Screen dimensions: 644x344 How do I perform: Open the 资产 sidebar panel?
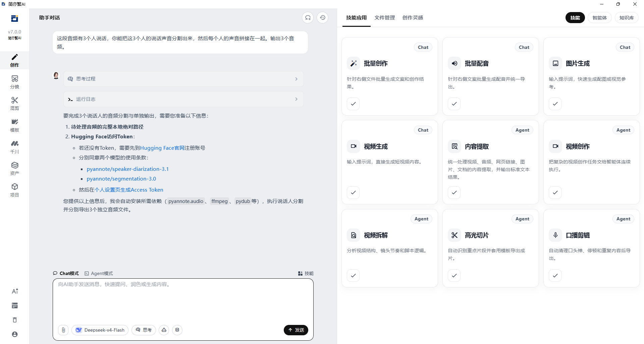[x=14, y=168]
